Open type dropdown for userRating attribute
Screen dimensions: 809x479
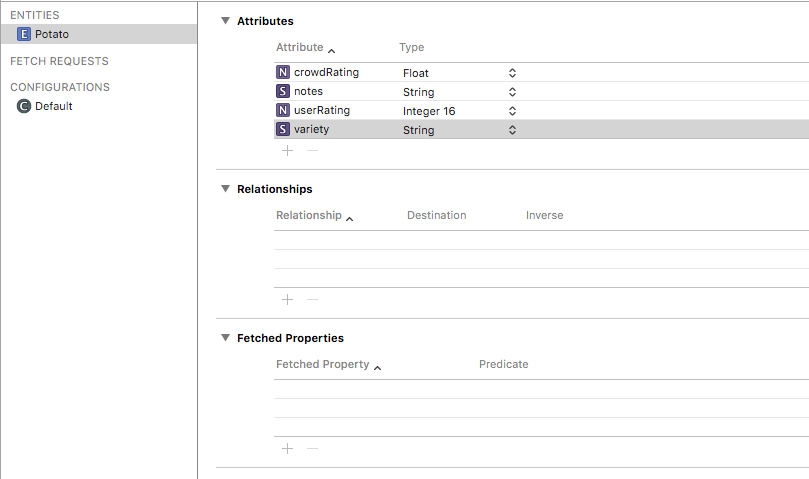512,111
